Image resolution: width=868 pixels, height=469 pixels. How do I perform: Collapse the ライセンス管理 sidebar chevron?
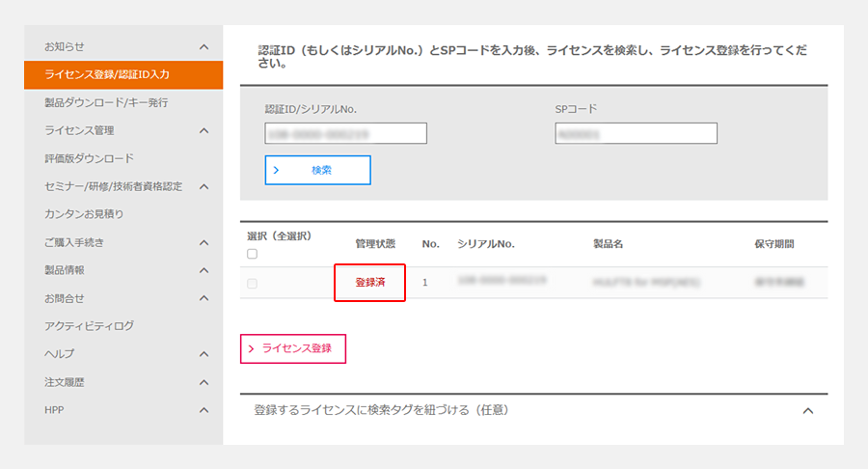pyautogui.click(x=203, y=130)
